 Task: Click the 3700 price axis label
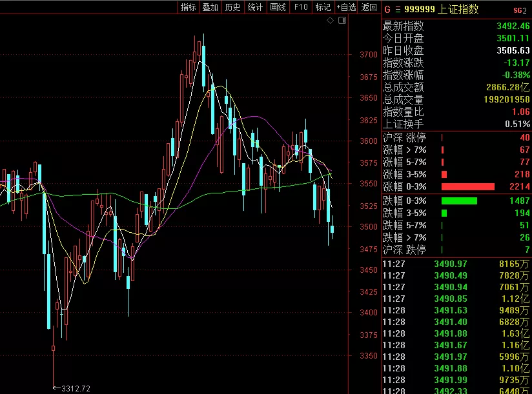click(369, 55)
